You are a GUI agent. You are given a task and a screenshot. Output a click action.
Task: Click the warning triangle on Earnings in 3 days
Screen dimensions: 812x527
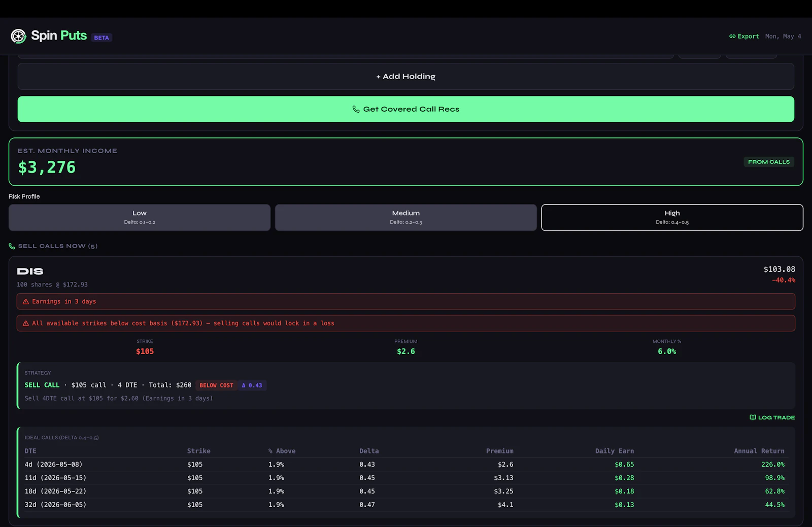point(26,302)
